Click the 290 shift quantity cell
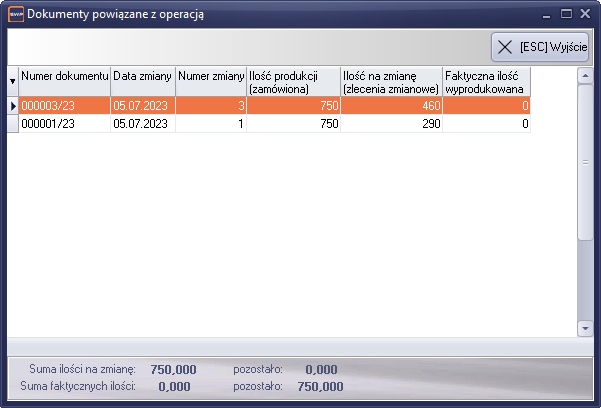This screenshot has width=601, height=408. point(390,123)
